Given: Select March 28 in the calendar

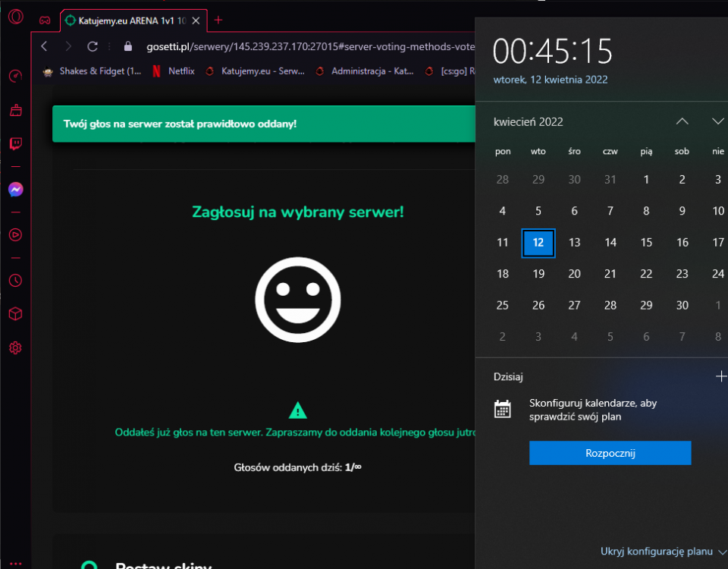Looking at the screenshot, I should click(x=502, y=179).
